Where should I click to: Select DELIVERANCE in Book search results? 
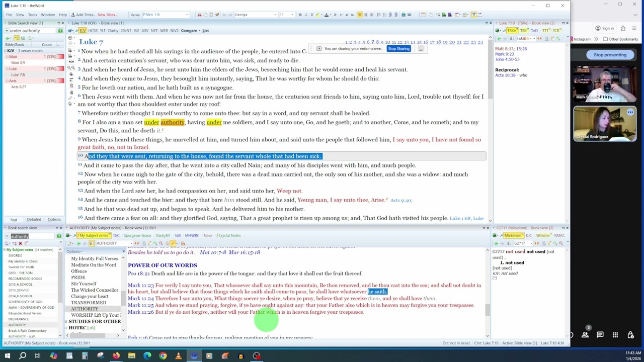(x=19, y=319)
